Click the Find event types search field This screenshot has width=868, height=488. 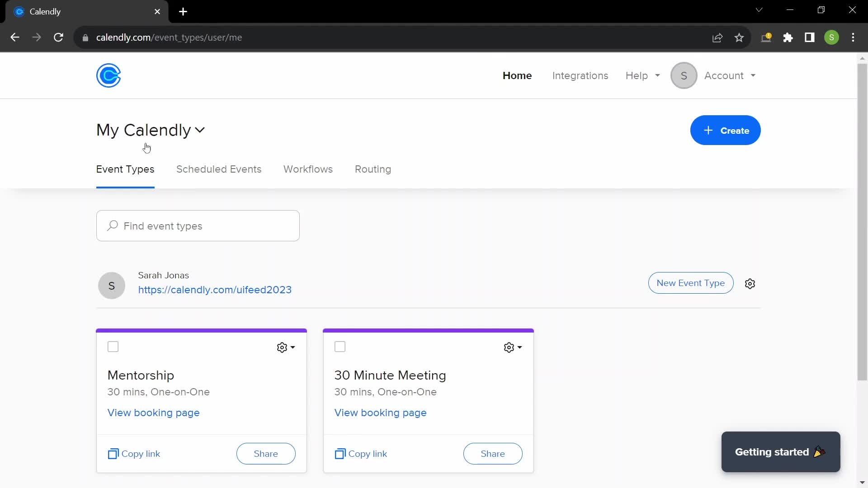point(198,225)
